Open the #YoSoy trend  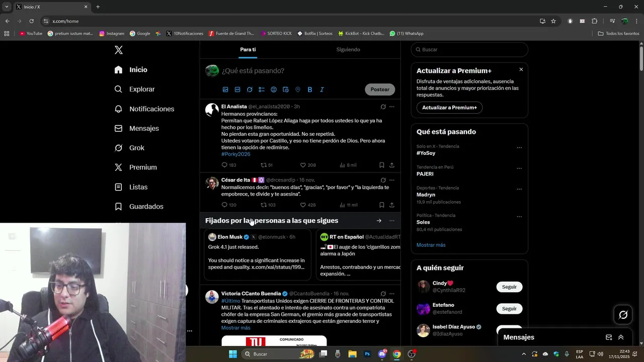[x=426, y=153]
